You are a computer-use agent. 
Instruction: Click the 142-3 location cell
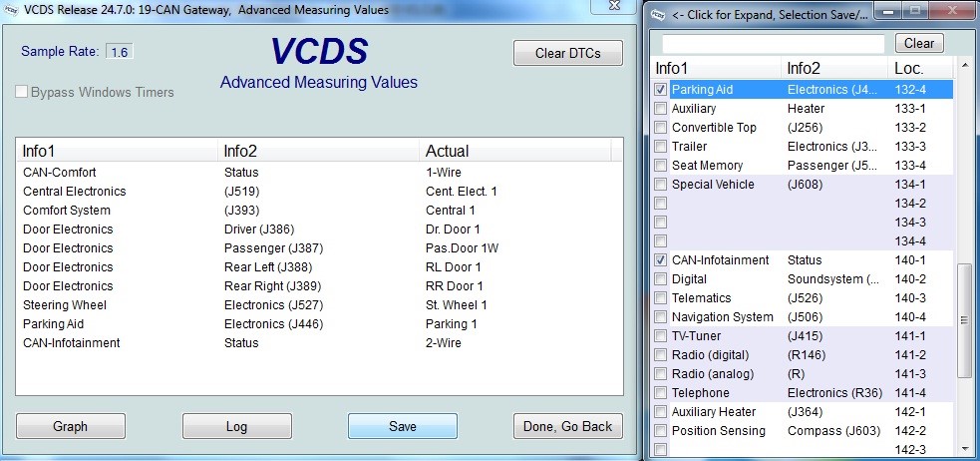pyautogui.click(x=910, y=450)
